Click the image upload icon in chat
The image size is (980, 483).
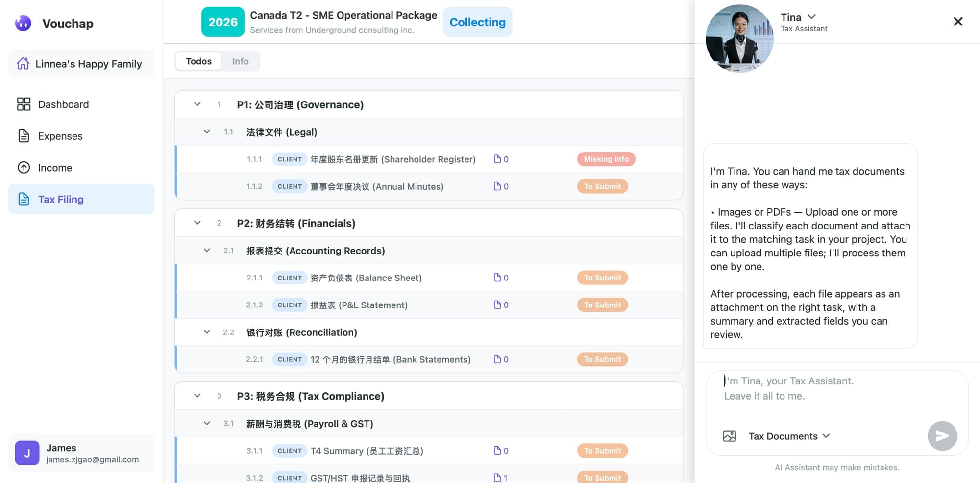pos(729,436)
